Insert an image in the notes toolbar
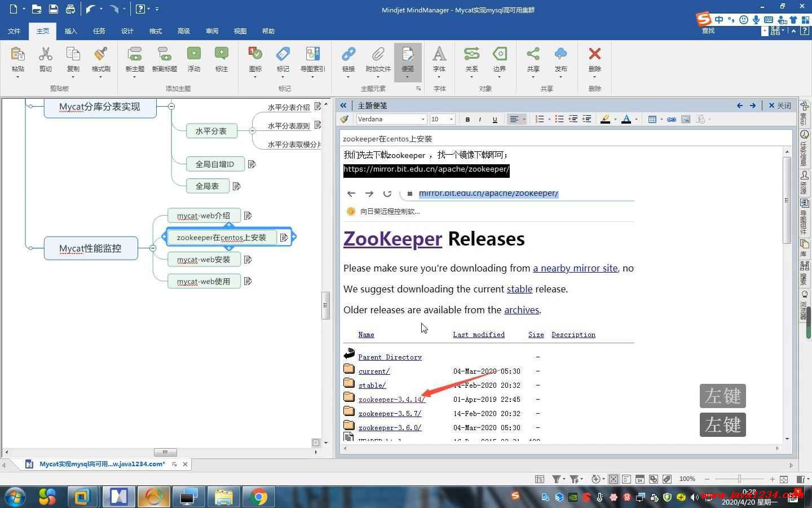812x508 pixels. pos(686,119)
